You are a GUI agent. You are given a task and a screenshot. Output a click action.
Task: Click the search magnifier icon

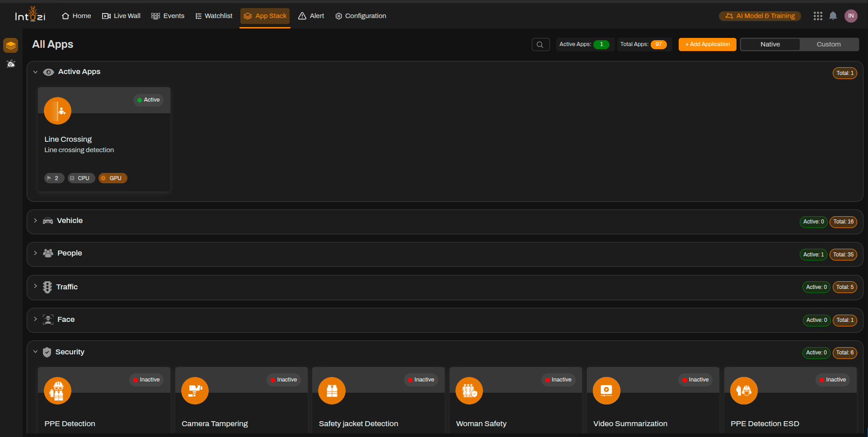(540, 45)
